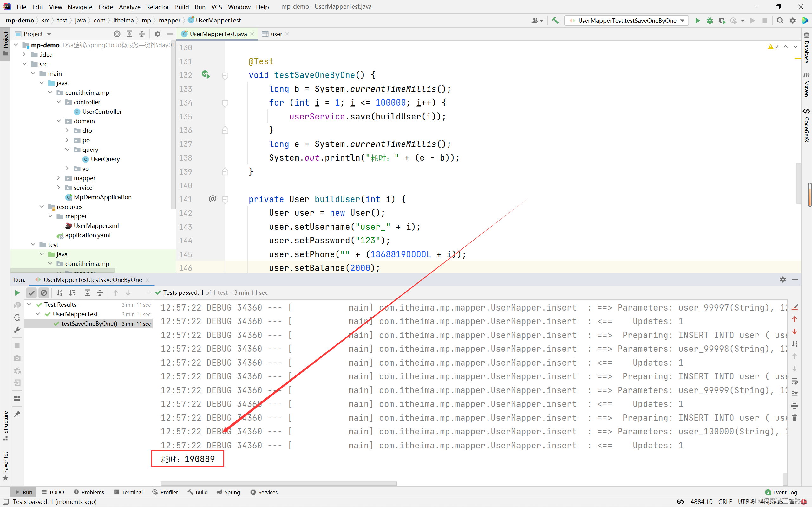Toggle the Show passed tests filter
Viewport: 812px width, 507px height.
tap(32, 293)
